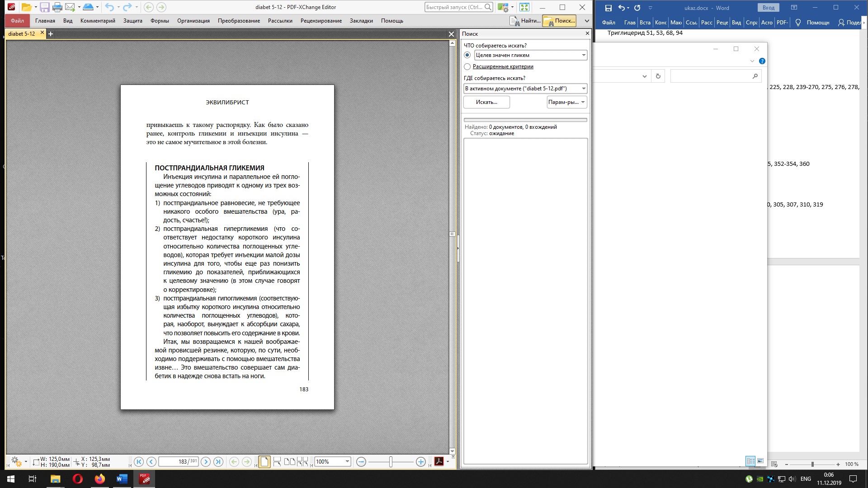
Task: Open the 100% zoom level dropdown
Action: pos(347,462)
